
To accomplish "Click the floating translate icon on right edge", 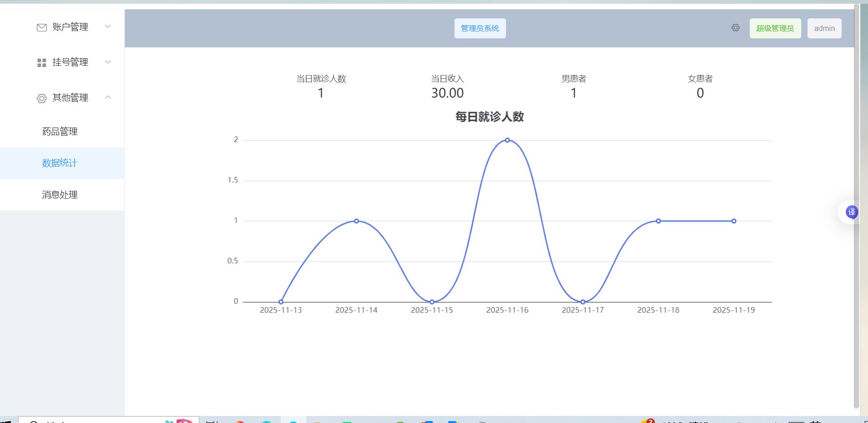I will point(851,212).
